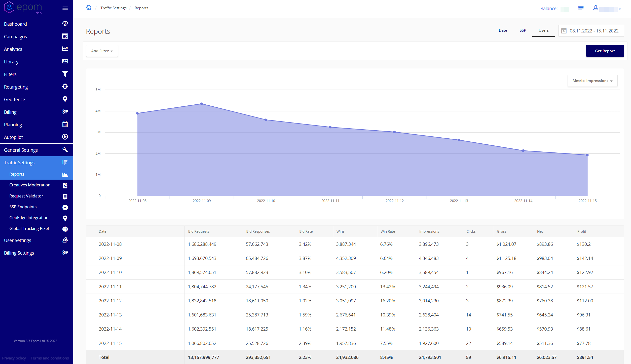The width and height of the screenshot is (631, 364).
Task: Click the Planning calendar icon
Action: (65, 124)
